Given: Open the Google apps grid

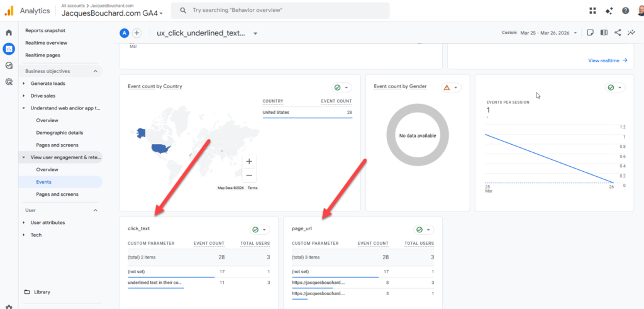Looking at the screenshot, I should point(592,11).
